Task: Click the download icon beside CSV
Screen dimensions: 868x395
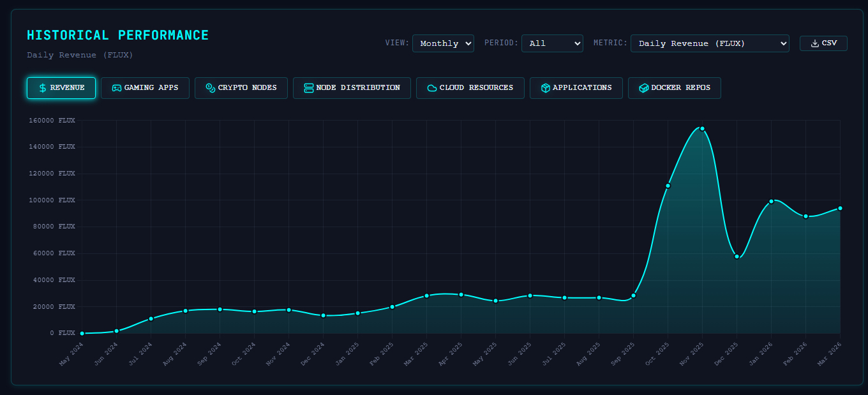Action: (x=814, y=43)
